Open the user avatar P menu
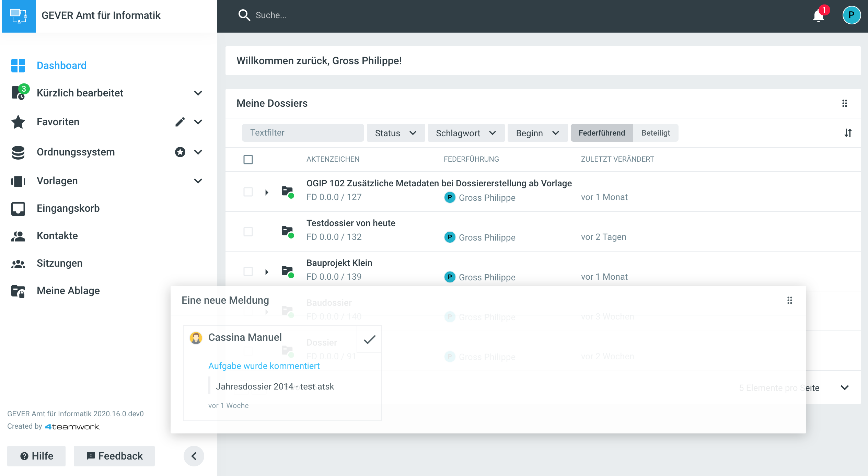868x476 pixels. pyautogui.click(x=851, y=15)
